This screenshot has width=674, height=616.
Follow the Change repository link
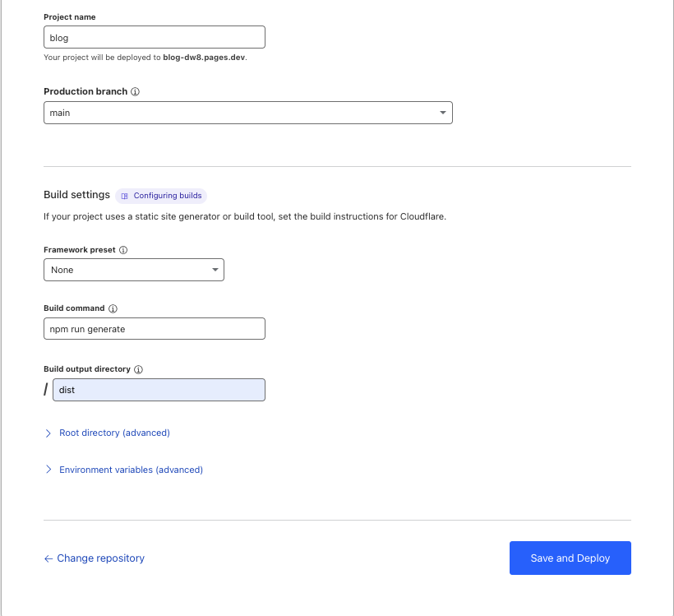click(100, 558)
